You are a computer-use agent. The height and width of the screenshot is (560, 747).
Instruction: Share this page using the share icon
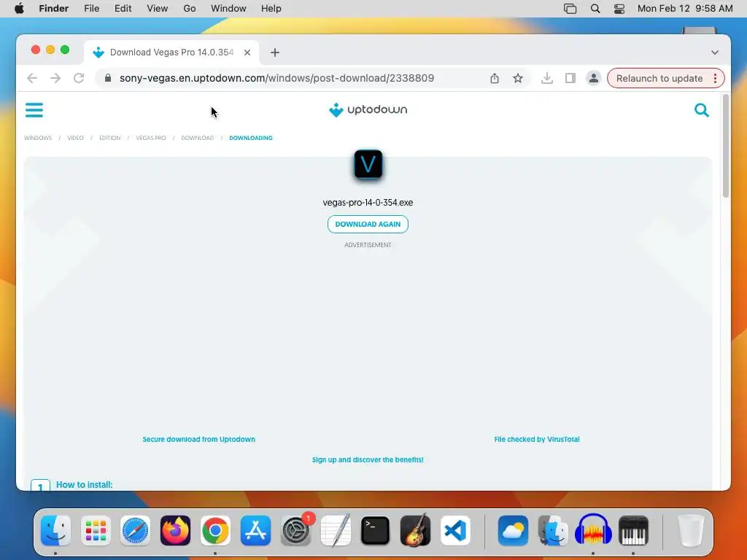point(495,78)
